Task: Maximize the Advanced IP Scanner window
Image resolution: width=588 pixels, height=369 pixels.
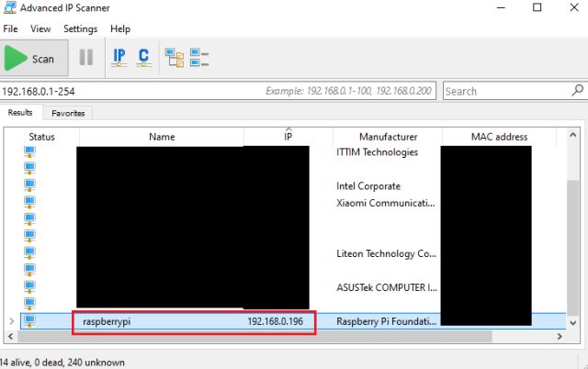Action: 537,7
